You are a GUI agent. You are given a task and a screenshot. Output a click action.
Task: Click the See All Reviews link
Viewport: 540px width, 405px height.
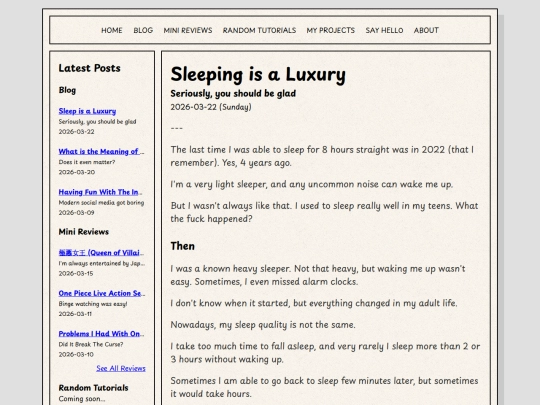tap(121, 368)
